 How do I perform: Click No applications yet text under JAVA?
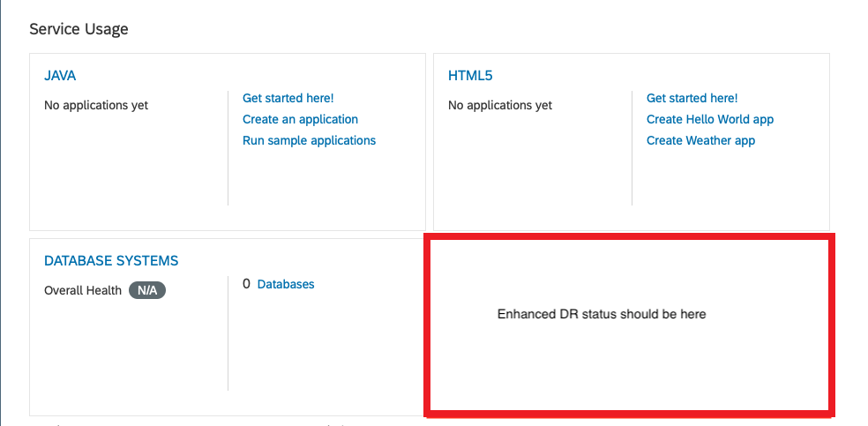point(96,105)
